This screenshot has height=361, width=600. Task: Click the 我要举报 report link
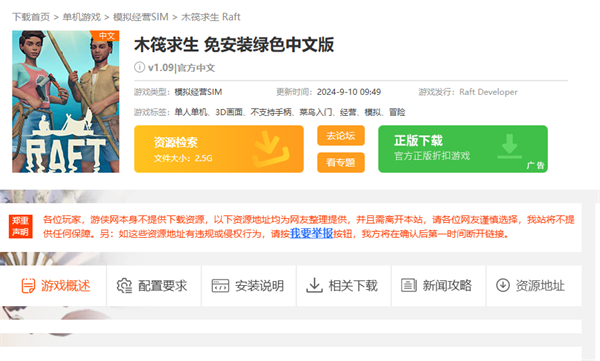311,233
